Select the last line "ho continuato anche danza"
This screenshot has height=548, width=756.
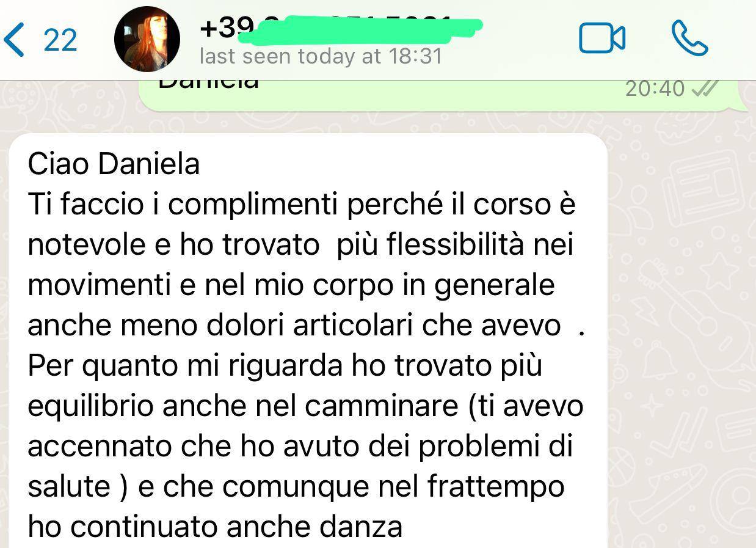tap(216, 527)
